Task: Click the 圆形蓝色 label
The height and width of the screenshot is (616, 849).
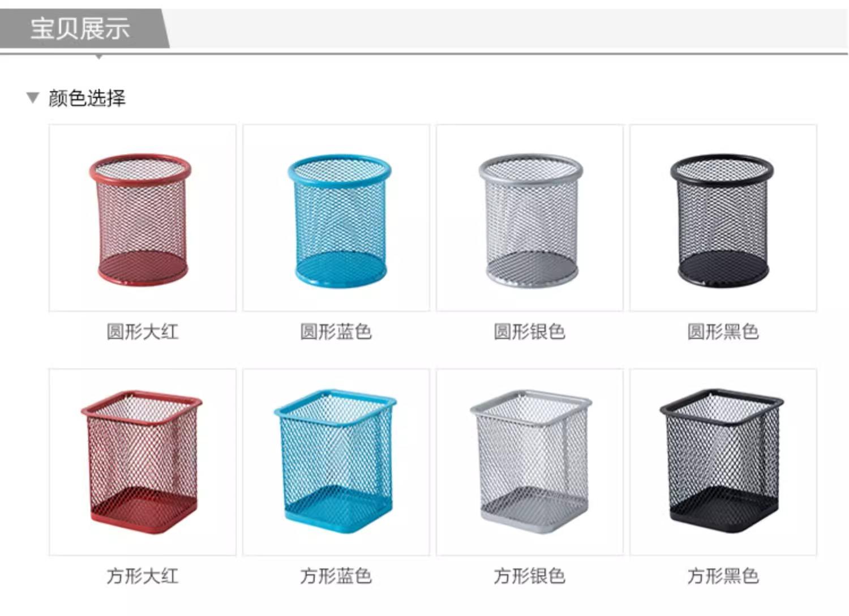Action: click(336, 332)
